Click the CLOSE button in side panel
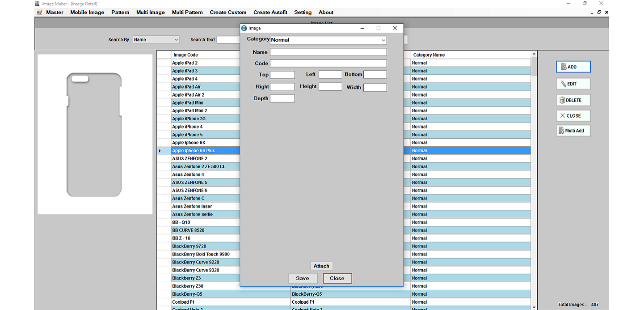 (573, 116)
